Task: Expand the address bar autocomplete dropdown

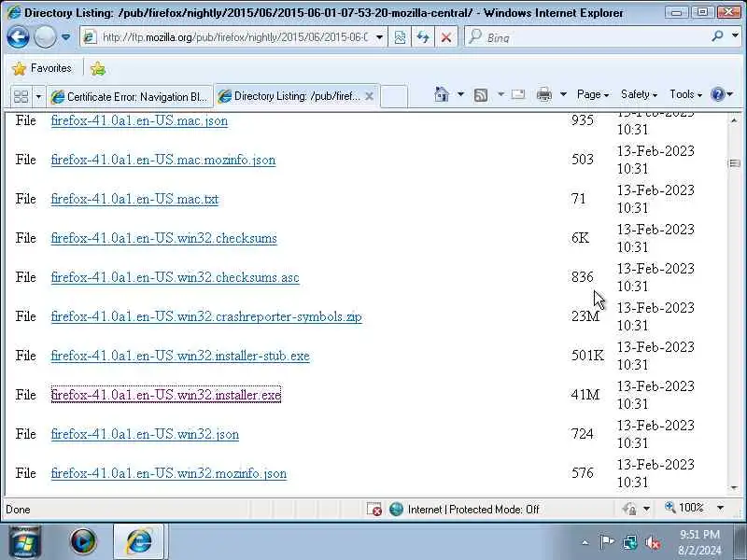Action: (x=379, y=37)
